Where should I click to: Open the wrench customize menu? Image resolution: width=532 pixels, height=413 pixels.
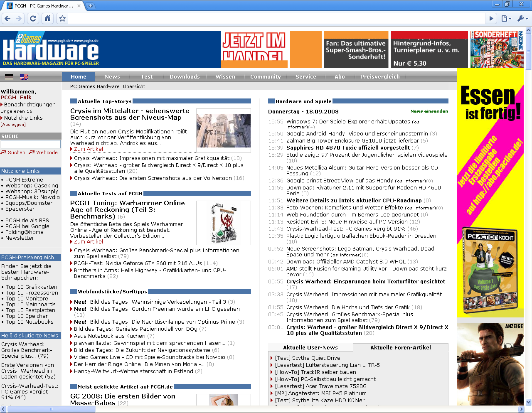click(x=522, y=18)
